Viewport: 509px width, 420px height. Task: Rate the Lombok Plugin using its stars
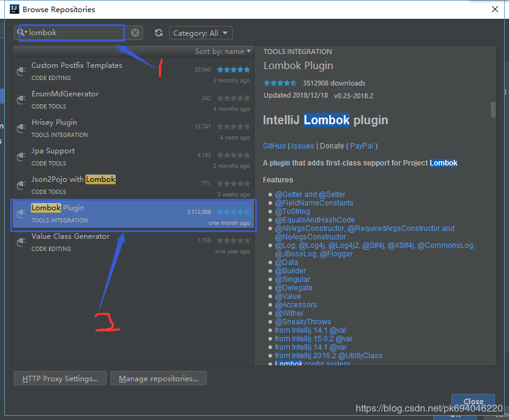point(280,83)
